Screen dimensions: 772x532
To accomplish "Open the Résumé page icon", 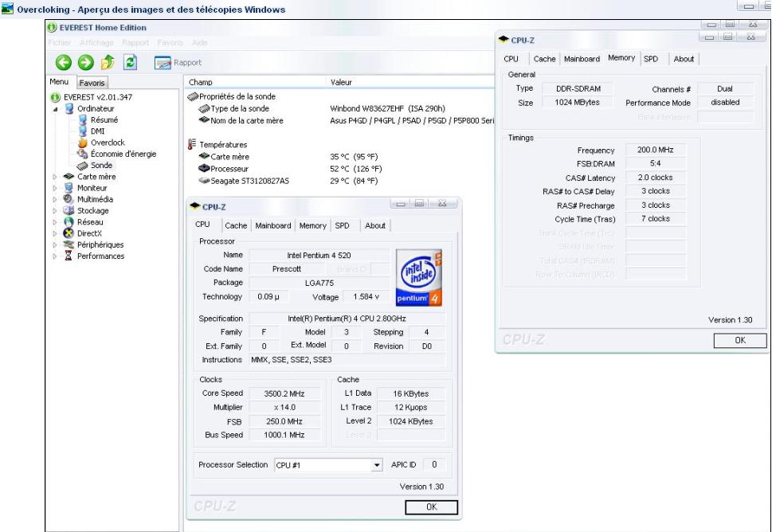I will tap(83, 120).
